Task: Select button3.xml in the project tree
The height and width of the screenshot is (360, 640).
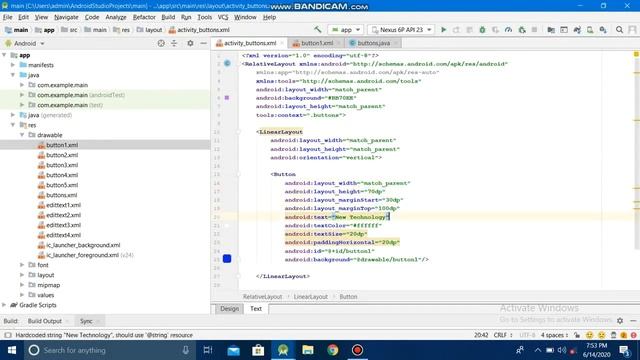Action: click(x=62, y=165)
